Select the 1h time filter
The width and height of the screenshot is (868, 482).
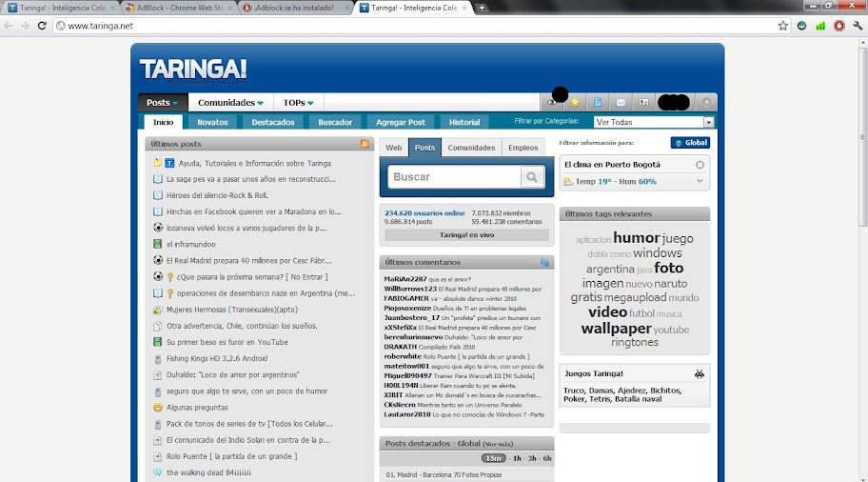(x=517, y=458)
